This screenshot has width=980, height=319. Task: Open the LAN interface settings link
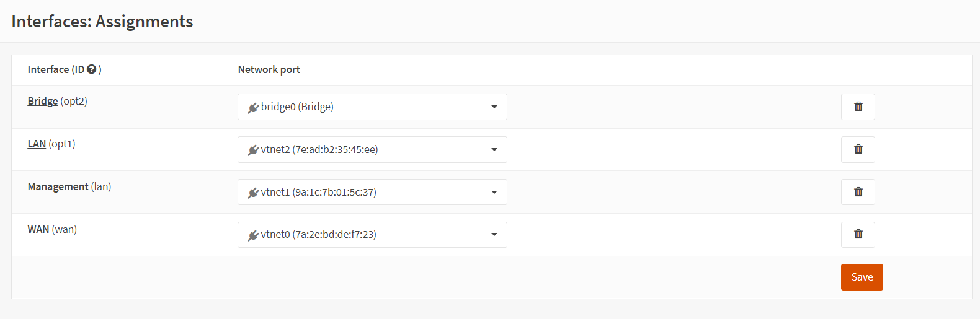(x=37, y=144)
